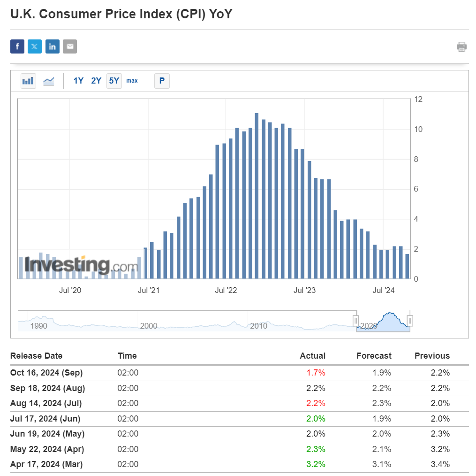Click the email share icon
Viewport: 476px width, 476px height.
pyautogui.click(x=70, y=46)
